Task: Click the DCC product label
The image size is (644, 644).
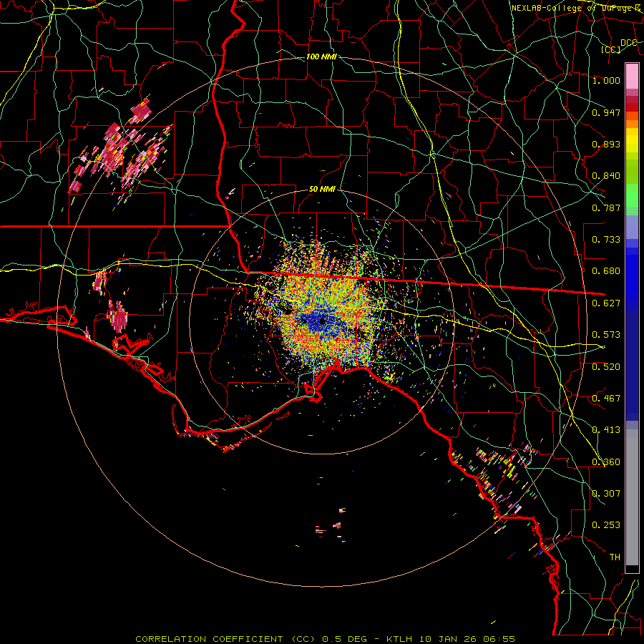Action: tap(628, 42)
